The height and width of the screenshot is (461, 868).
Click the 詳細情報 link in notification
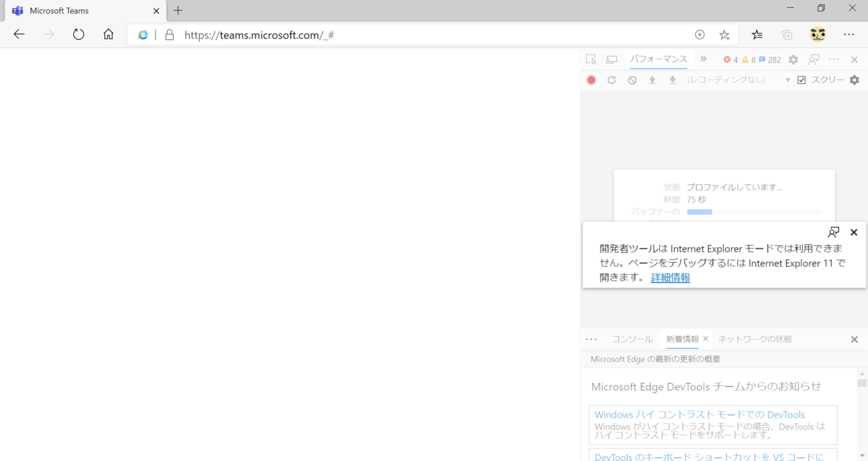[x=671, y=277]
